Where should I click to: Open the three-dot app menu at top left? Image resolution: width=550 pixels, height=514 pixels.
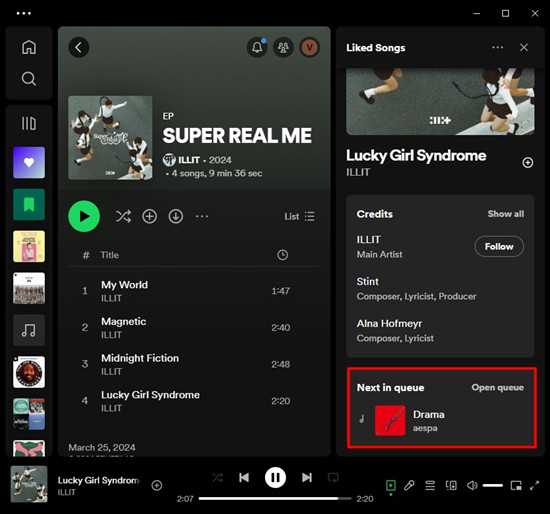[24, 13]
